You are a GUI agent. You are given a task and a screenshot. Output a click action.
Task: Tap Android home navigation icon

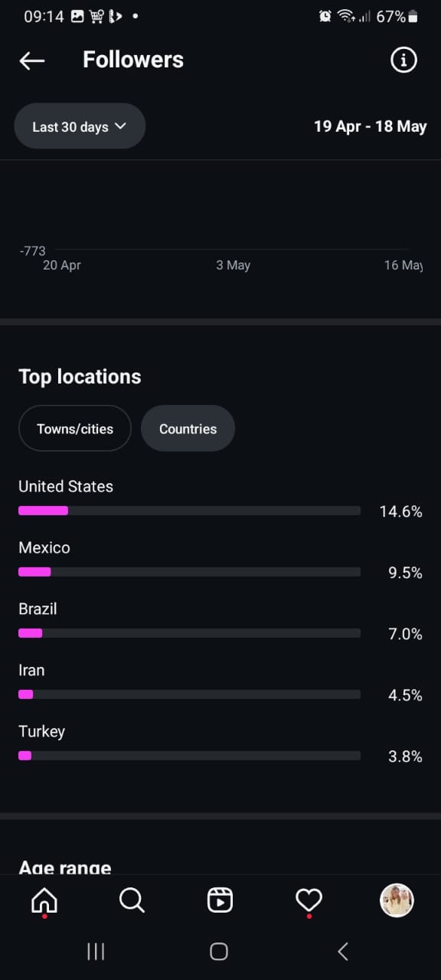pyautogui.click(x=219, y=952)
